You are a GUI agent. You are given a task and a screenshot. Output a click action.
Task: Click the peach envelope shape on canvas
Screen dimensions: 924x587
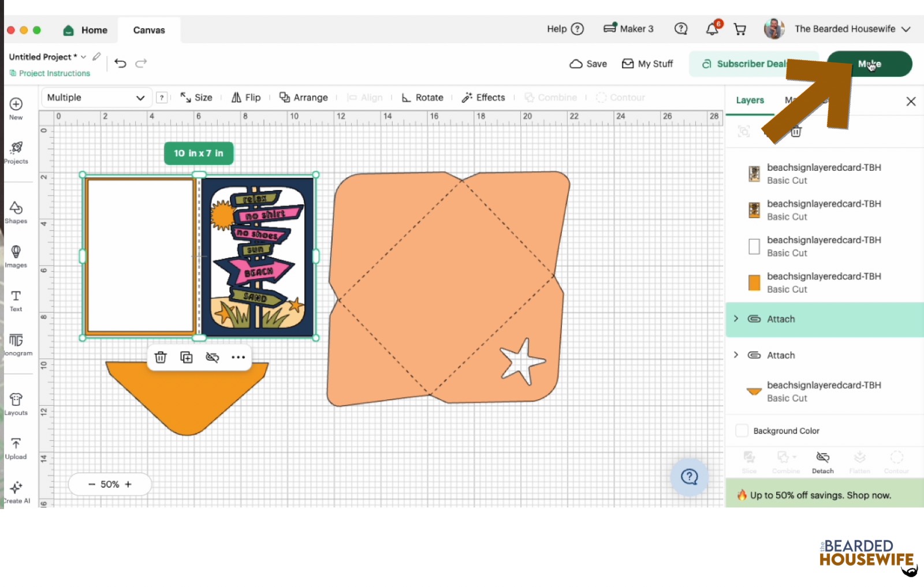point(448,287)
